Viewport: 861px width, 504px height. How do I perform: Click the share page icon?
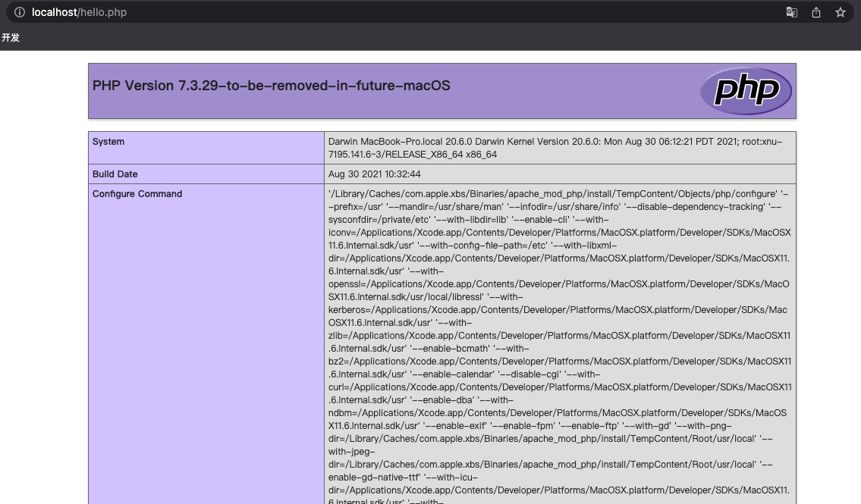[816, 12]
